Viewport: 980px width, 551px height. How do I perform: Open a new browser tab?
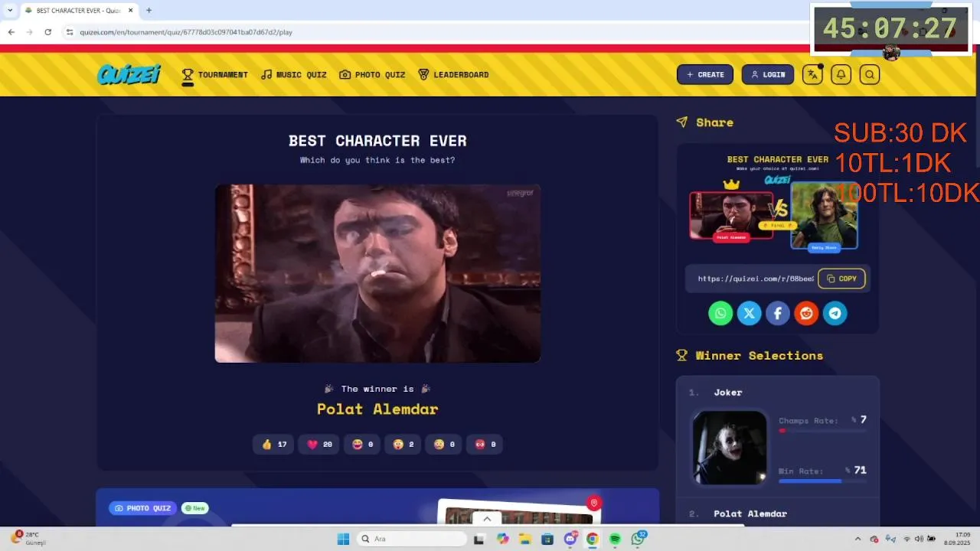tap(149, 10)
